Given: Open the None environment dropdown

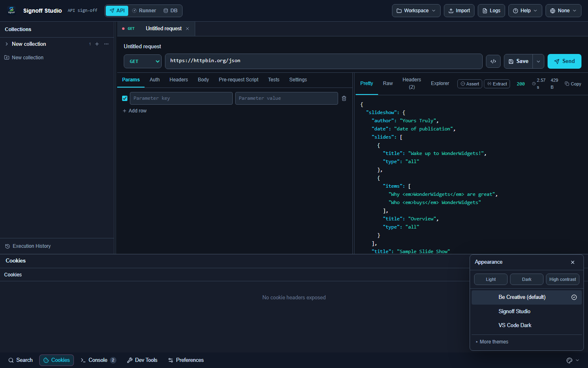Looking at the screenshot, I should coord(563,11).
